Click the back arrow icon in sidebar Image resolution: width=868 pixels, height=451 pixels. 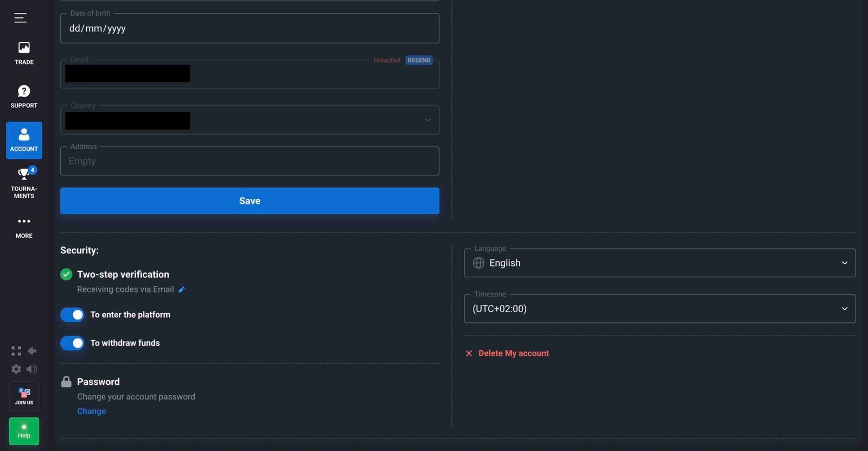pos(32,351)
